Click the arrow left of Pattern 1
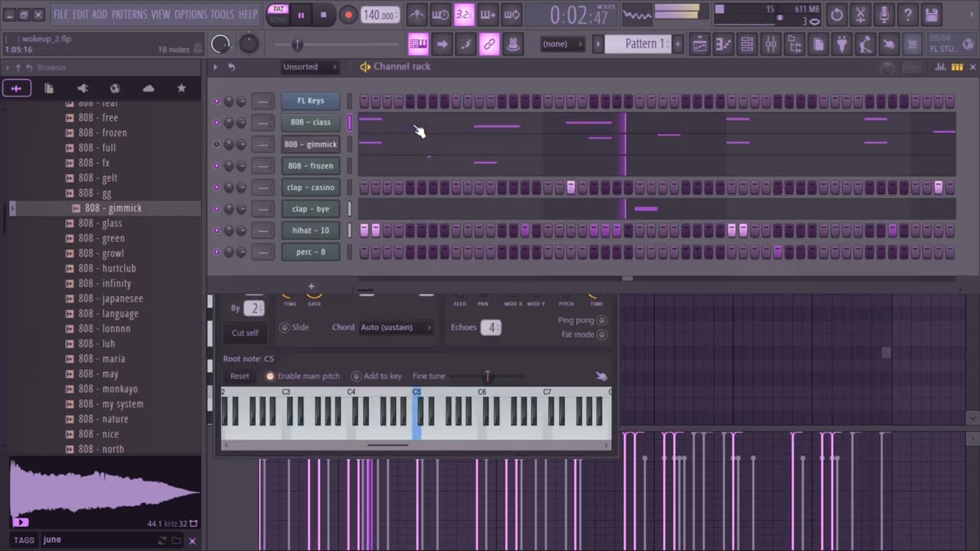The image size is (980, 551). [599, 44]
